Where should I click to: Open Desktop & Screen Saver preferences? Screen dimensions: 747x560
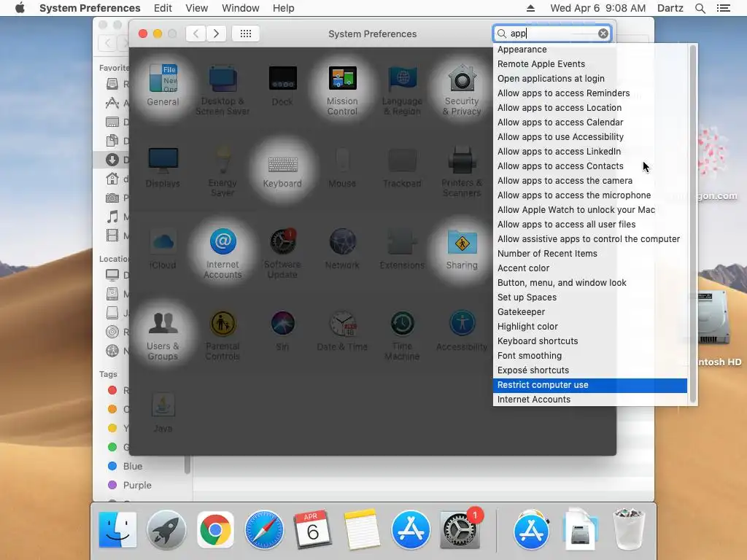pyautogui.click(x=222, y=90)
